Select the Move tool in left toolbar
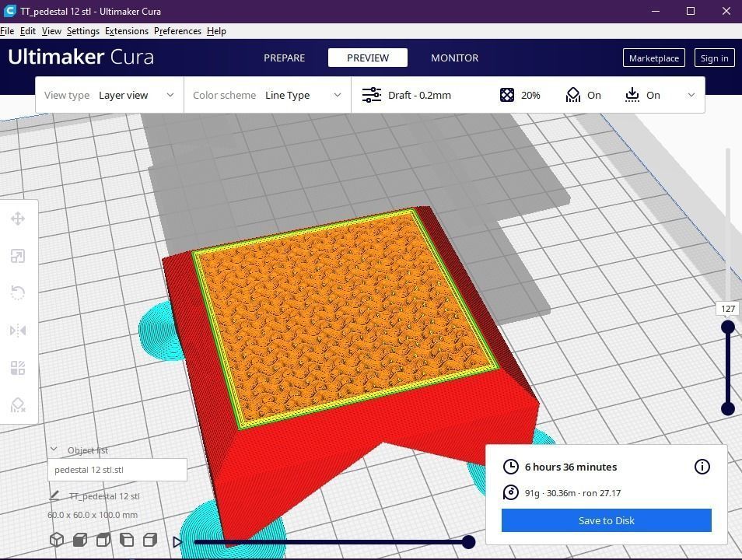742x560 pixels. (18, 219)
